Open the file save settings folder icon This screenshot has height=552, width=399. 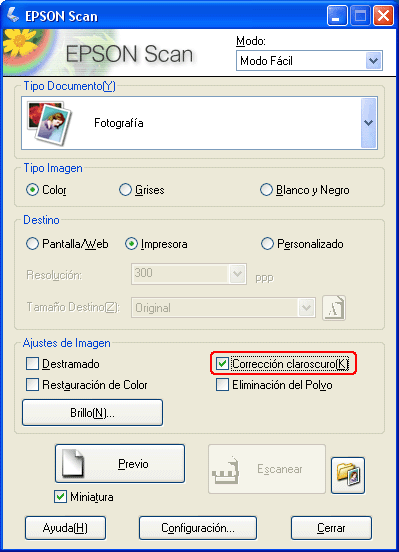[x=348, y=475]
